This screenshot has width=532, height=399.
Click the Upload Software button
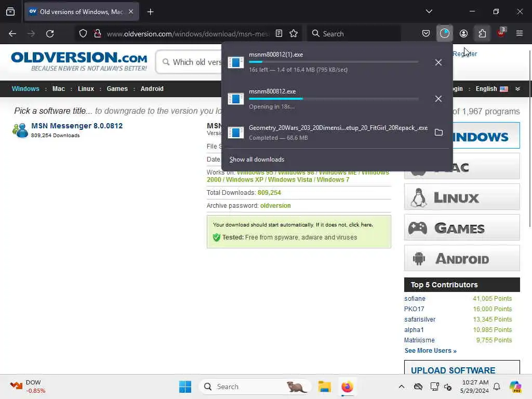point(462,368)
